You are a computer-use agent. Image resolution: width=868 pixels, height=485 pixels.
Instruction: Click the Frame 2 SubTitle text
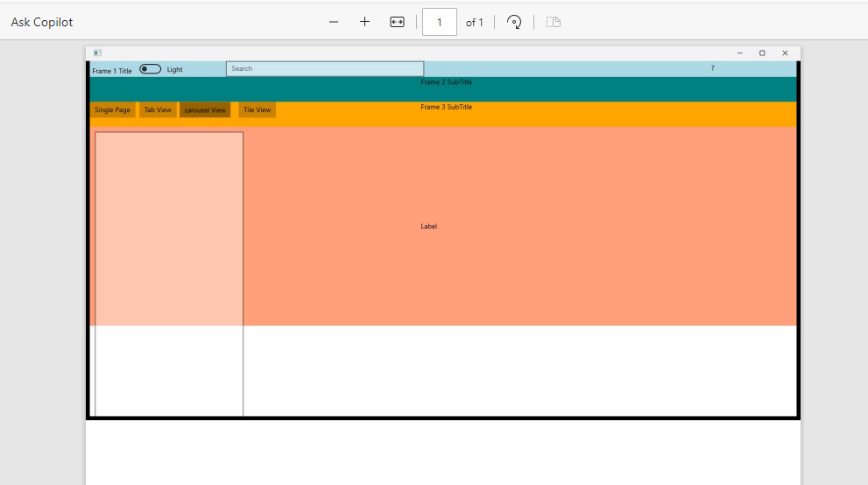(446, 81)
